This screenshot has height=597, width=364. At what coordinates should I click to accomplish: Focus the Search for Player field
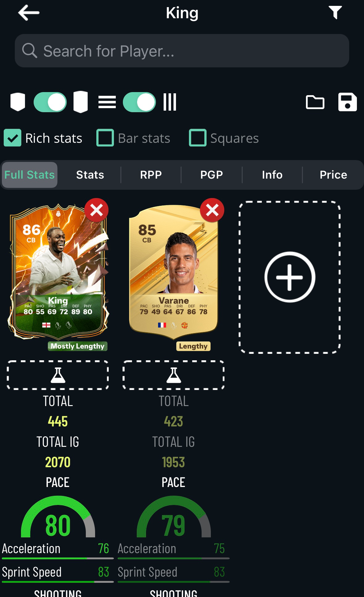182,51
